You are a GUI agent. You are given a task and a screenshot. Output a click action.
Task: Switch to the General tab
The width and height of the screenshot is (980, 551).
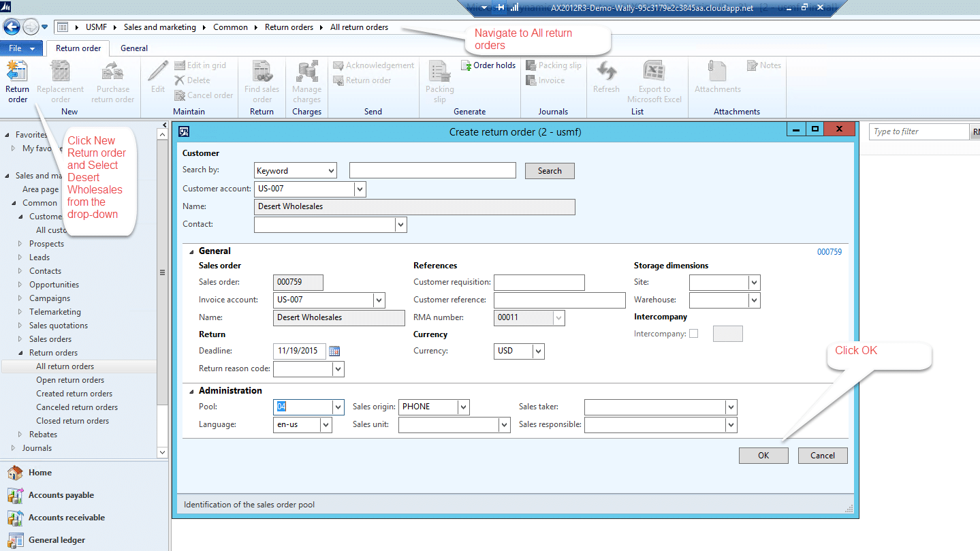pyautogui.click(x=133, y=48)
